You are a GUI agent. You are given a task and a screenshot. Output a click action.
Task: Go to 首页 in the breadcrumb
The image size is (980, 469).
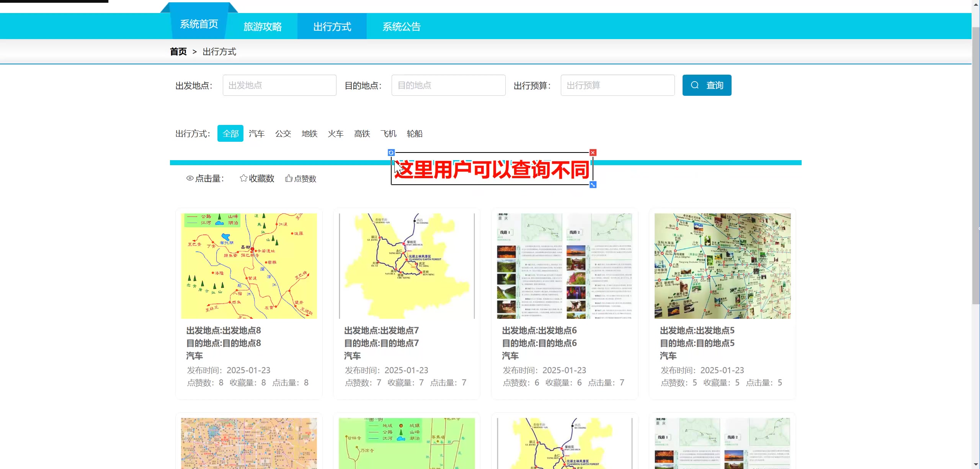[x=178, y=52]
